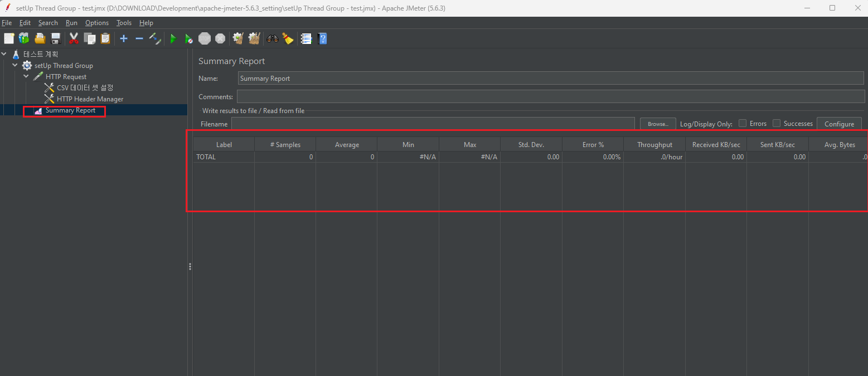Paste with the clipboard icon
Screen dimensions: 868x376
click(x=105, y=38)
